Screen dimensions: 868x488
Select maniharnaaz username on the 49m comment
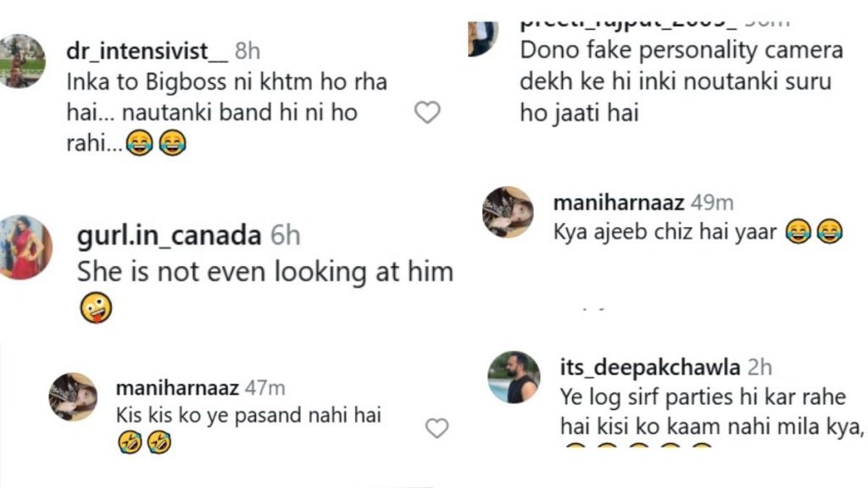(608, 202)
